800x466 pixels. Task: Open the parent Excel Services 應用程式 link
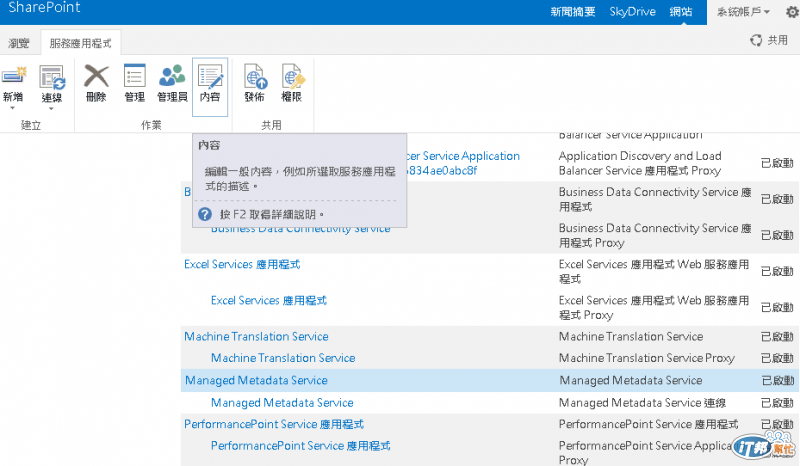(242, 264)
